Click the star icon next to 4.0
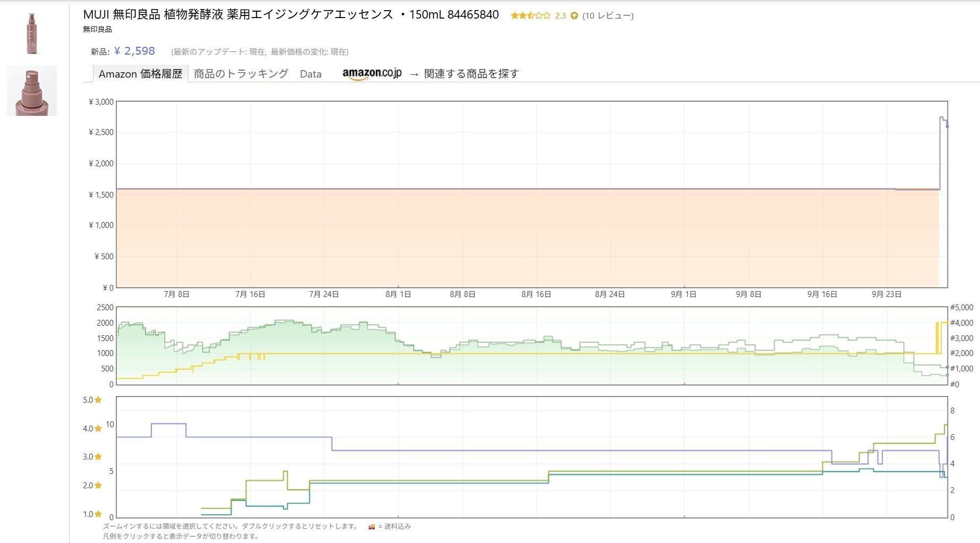Image resolution: width=980 pixels, height=543 pixels. tap(98, 428)
